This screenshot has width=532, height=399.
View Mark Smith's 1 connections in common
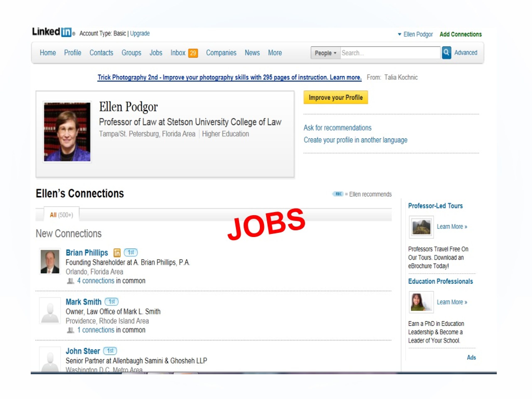tap(96, 330)
